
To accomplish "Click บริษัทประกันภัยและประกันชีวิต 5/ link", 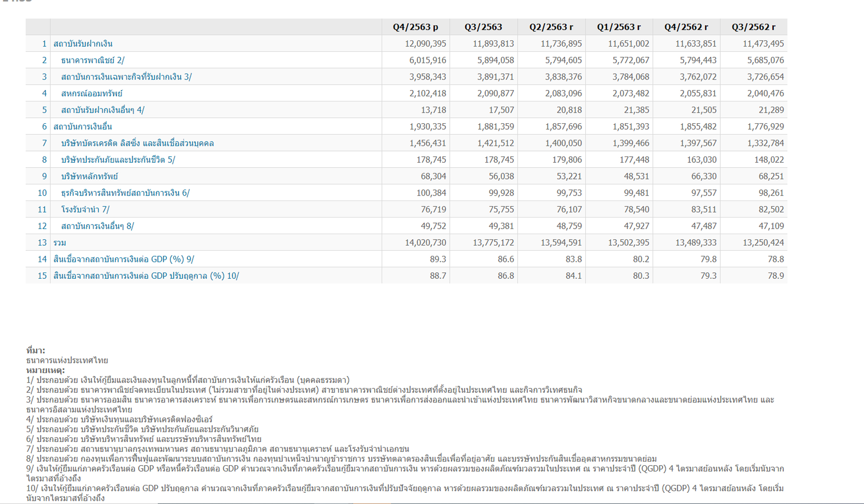I will (118, 160).
